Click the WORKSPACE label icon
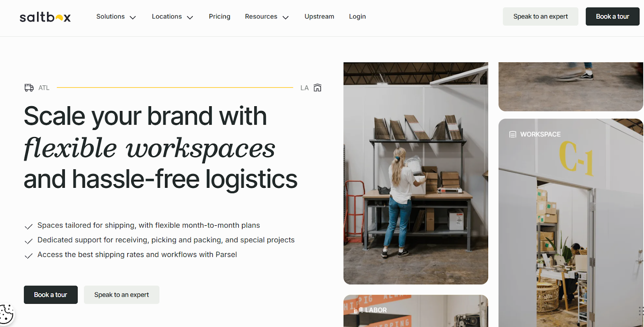644x327 pixels. (513, 134)
